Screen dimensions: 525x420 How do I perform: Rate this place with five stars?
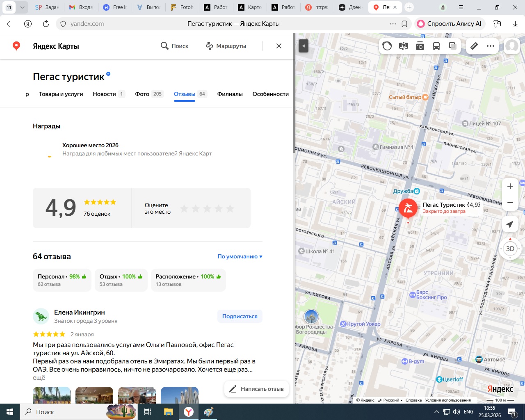coord(231,209)
